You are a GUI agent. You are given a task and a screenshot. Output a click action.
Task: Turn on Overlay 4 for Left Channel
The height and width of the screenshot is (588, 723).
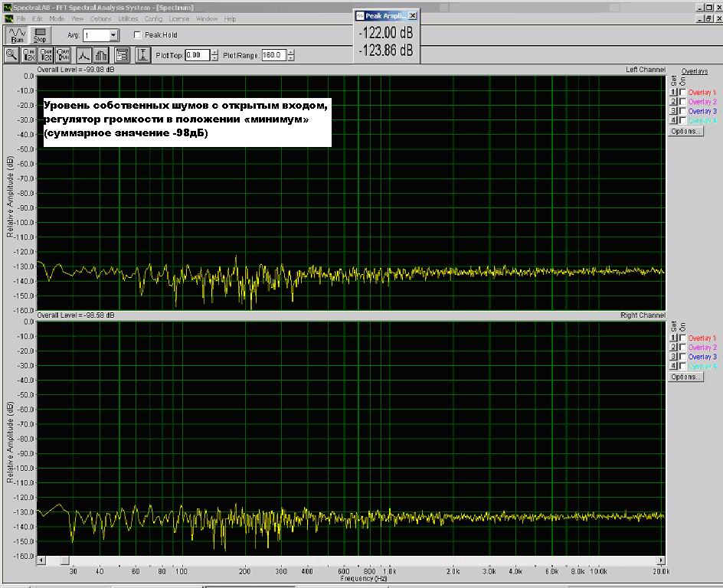pos(683,120)
